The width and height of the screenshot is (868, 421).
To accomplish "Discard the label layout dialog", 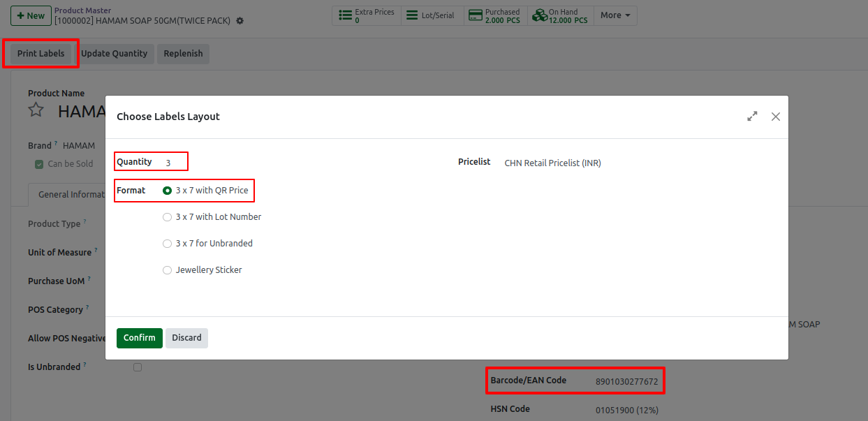I will pos(187,338).
